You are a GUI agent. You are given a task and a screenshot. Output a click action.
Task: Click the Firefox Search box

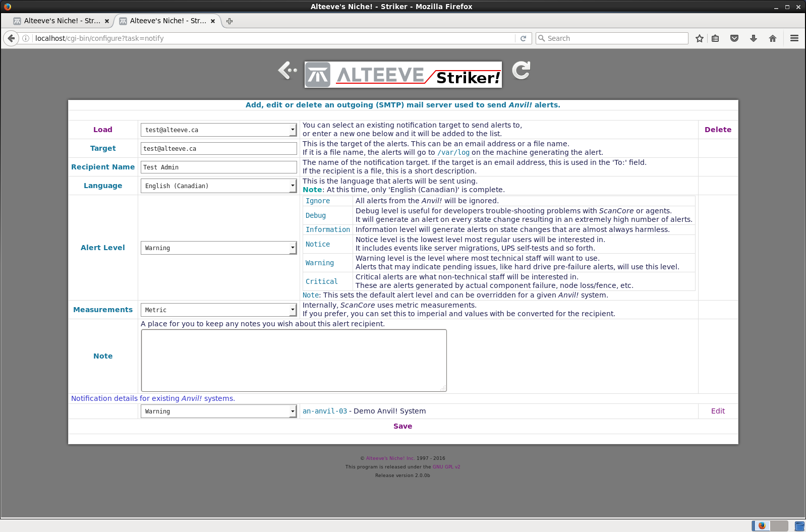point(611,38)
